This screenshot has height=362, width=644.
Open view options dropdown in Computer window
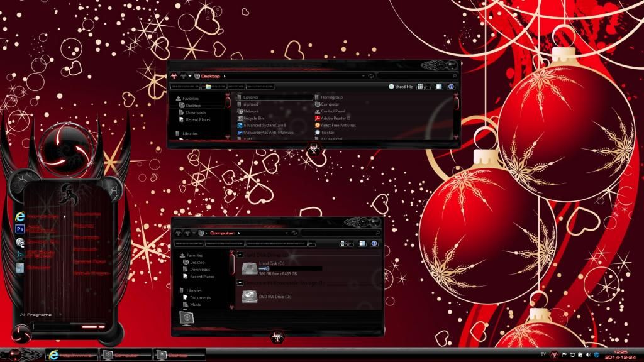click(351, 243)
